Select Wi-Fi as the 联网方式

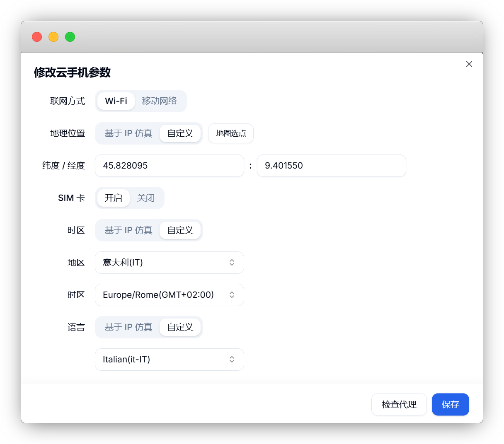(x=116, y=101)
